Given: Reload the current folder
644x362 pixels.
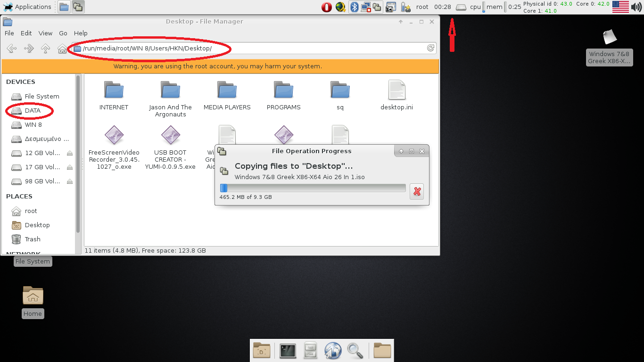Looking at the screenshot, I should pos(430,48).
